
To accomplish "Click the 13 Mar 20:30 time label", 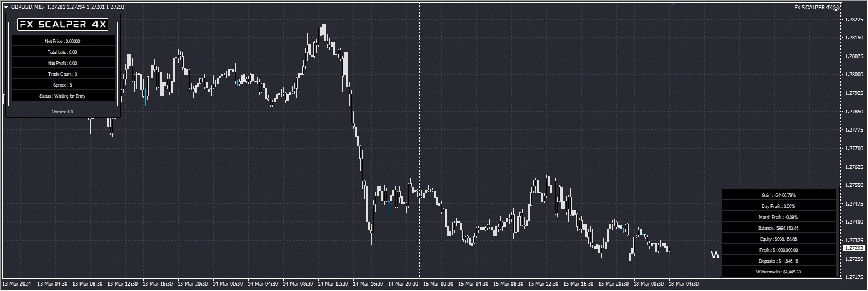I will click(x=193, y=284).
